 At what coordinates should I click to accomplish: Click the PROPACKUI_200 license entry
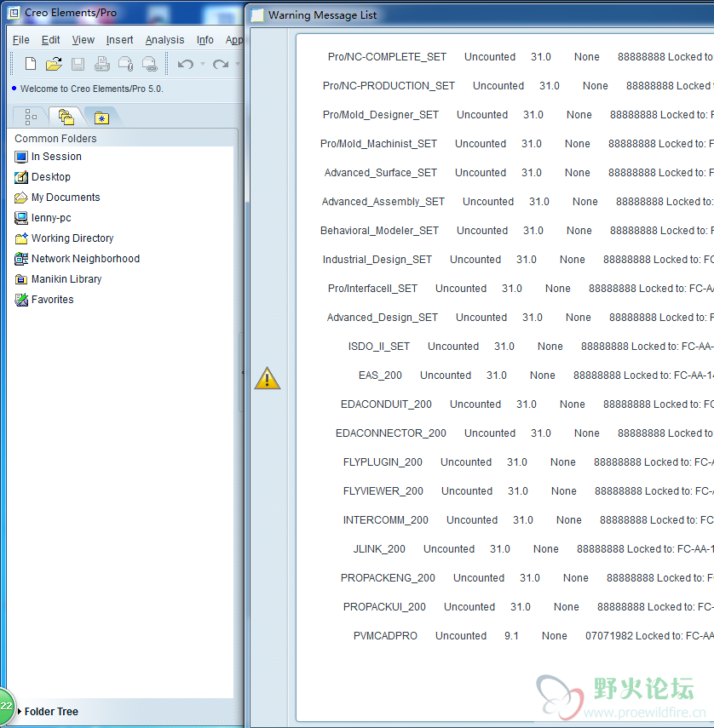coord(384,607)
